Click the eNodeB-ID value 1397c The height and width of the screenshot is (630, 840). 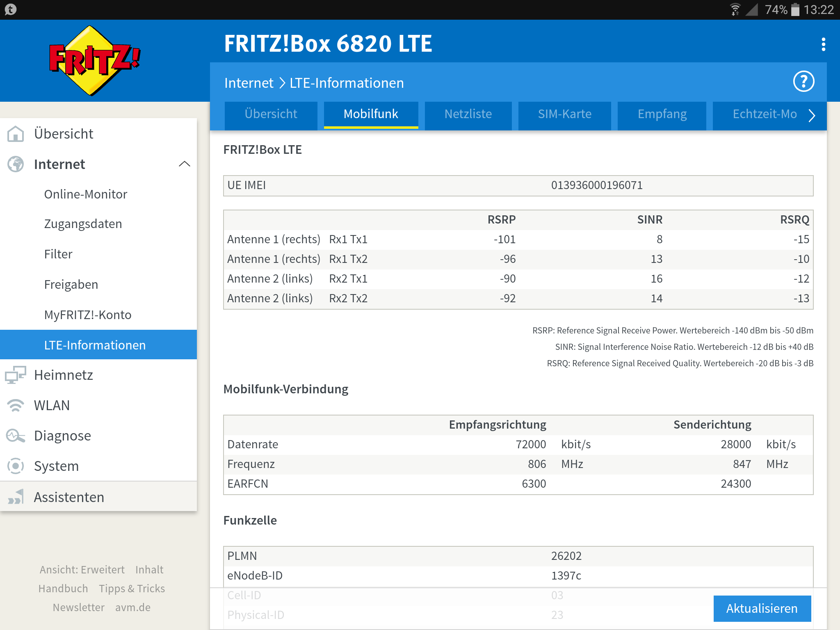click(x=566, y=576)
